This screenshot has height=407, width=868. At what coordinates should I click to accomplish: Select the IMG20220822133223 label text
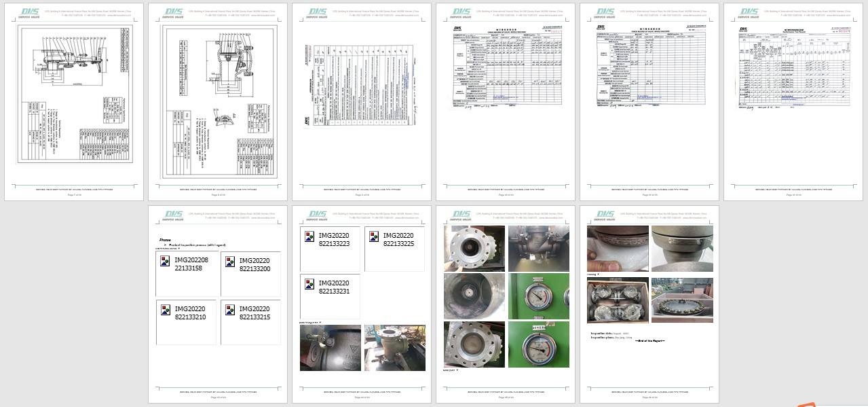[x=334, y=239]
